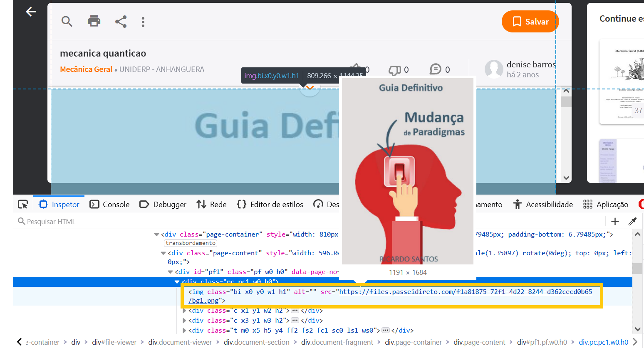Collapse the selected pc pc1 div node
Image resolution: width=644 pixels, height=348 pixels.
pyautogui.click(x=177, y=282)
